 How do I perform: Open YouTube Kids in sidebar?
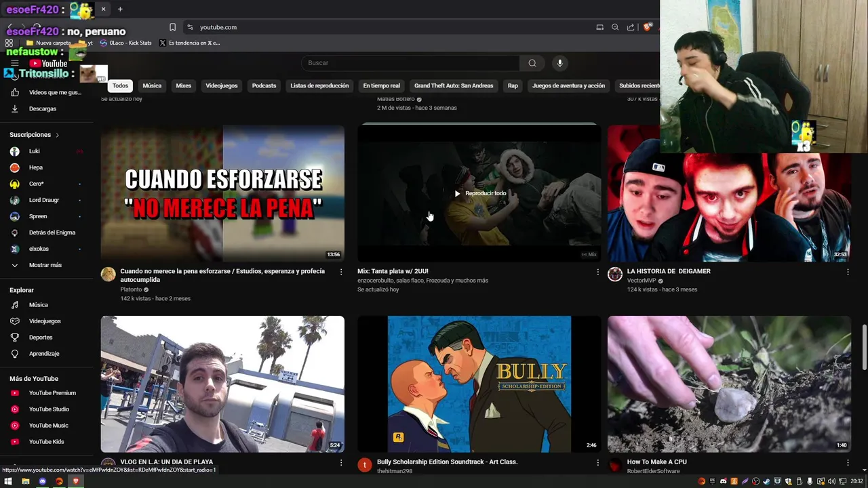pyautogui.click(x=46, y=442)
